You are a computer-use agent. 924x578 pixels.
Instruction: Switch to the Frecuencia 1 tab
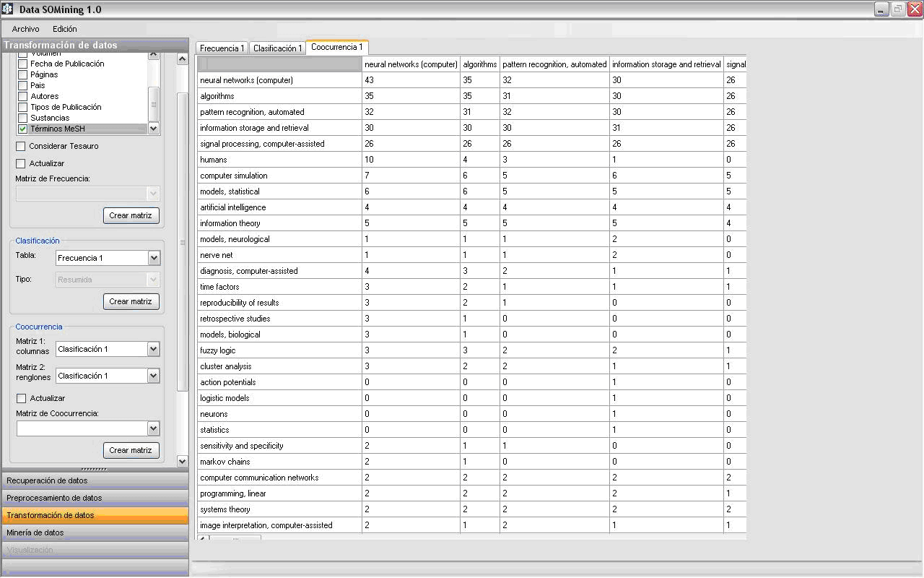pyautogui.click(x=222, y=48)
